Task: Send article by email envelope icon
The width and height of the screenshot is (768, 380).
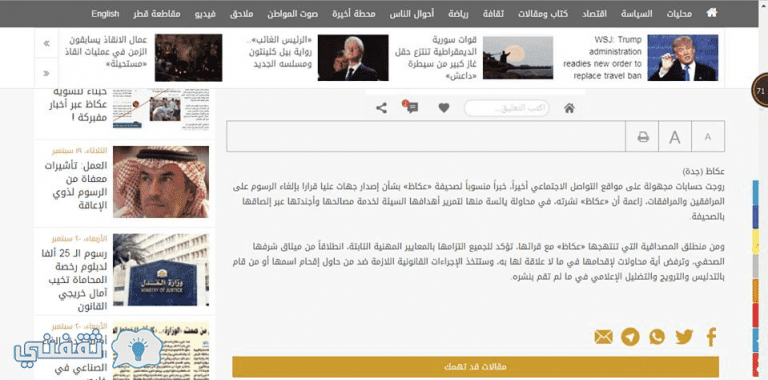Action: click(x=603, y=337)
